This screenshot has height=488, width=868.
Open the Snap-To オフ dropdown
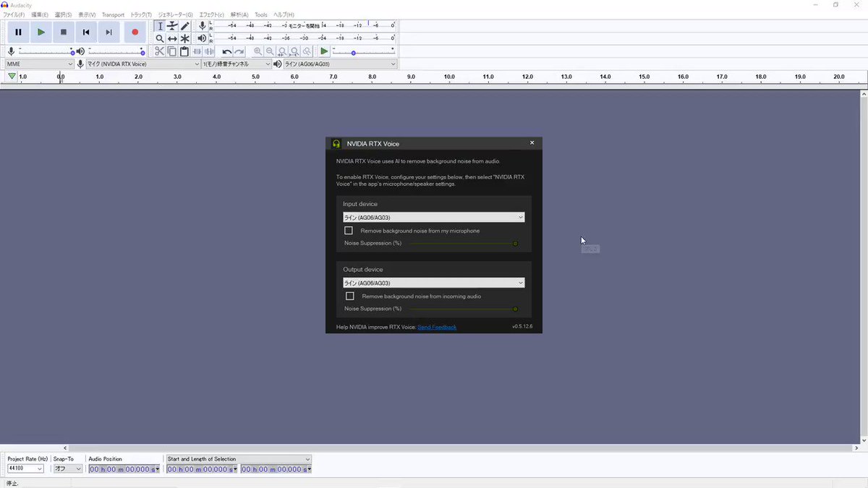coord(68,468)
